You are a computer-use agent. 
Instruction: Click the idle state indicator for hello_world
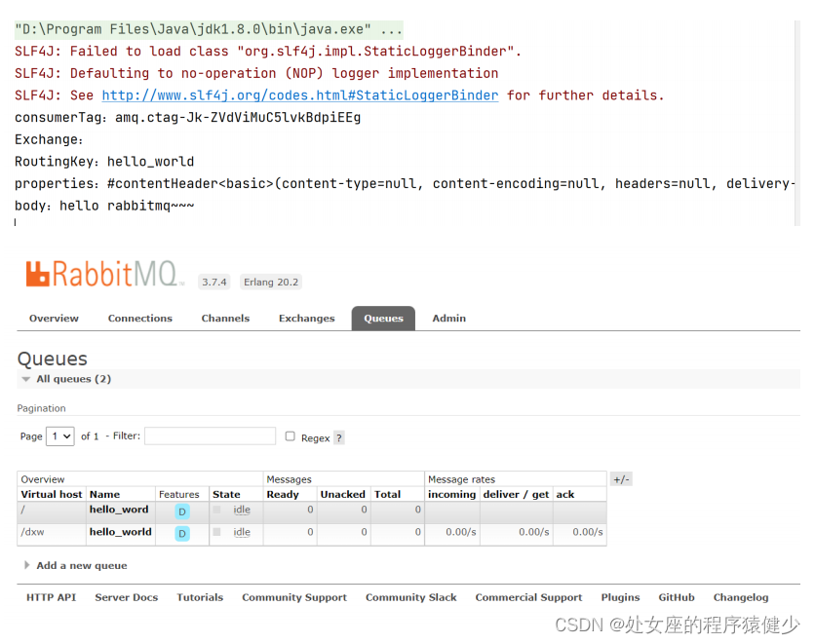[242, 532]
